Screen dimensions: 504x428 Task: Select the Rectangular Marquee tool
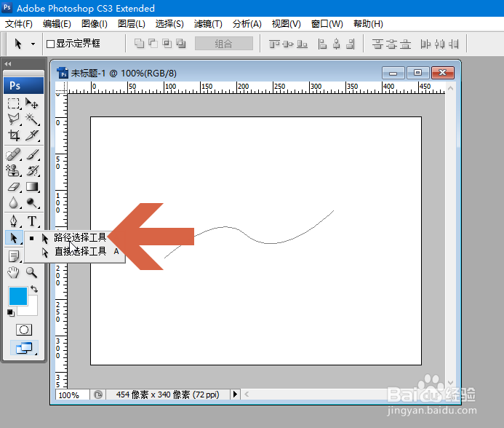coord(14,103)
